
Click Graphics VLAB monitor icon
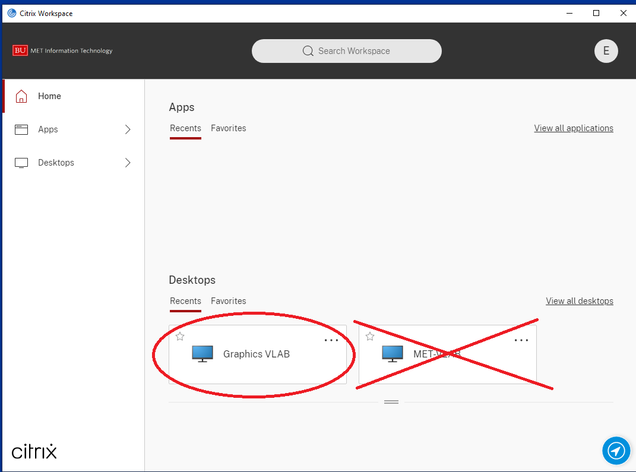coord(202,354)
